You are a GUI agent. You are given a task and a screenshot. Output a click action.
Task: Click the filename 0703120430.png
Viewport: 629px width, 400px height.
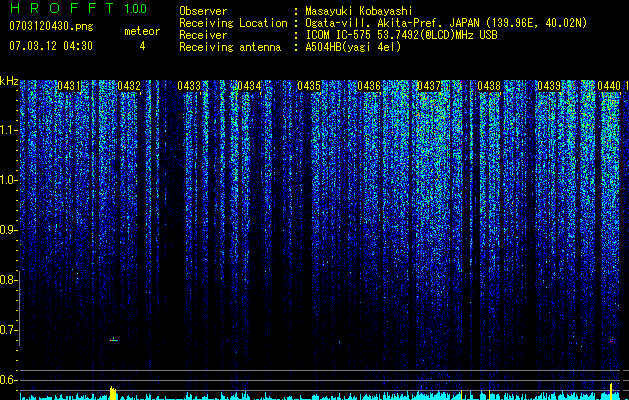click(51, 26)
